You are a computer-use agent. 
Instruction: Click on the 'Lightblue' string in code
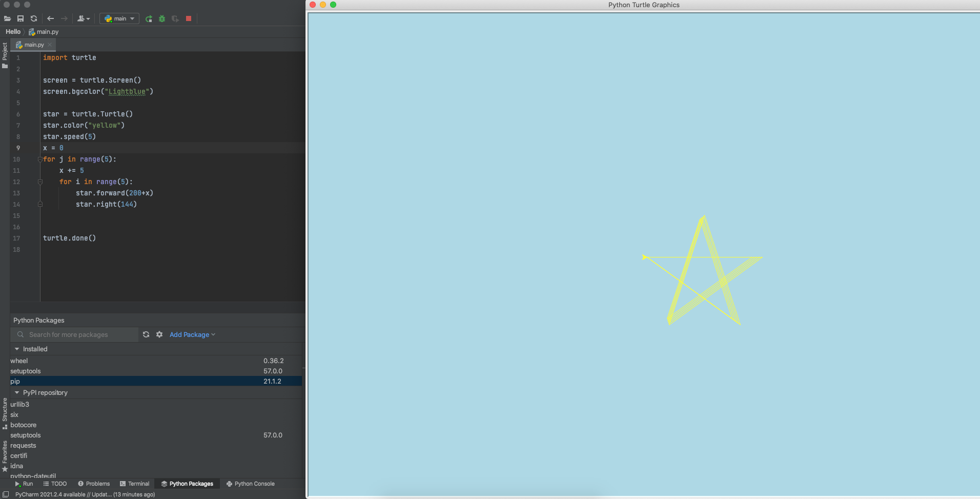coord(127,92)
